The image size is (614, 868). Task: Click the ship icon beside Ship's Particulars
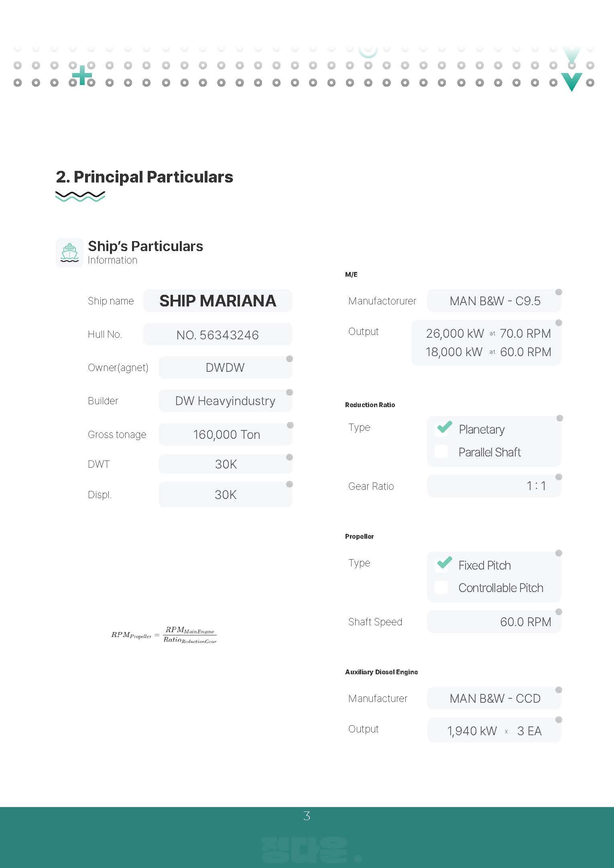[x=69, y=252]
